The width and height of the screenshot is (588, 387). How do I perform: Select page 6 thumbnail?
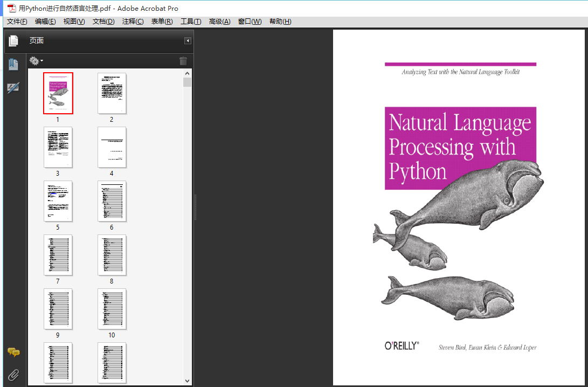pyautogui.click(x=112, y=201)
